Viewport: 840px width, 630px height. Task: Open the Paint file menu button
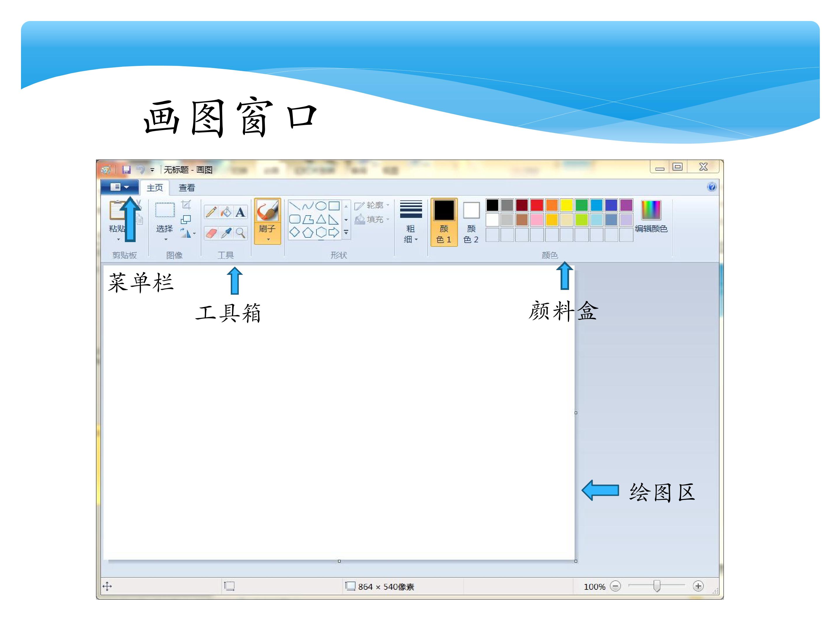coord(120,187)
